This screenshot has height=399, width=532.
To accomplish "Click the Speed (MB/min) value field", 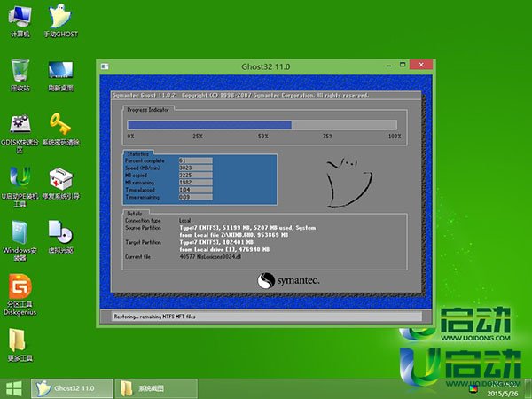I will click(x=195, y=168).
